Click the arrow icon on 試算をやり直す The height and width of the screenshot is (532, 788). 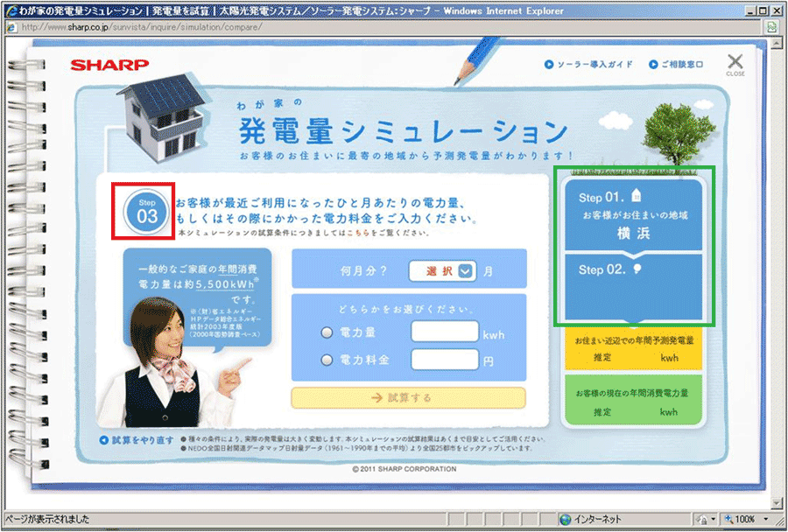point(103,440)
